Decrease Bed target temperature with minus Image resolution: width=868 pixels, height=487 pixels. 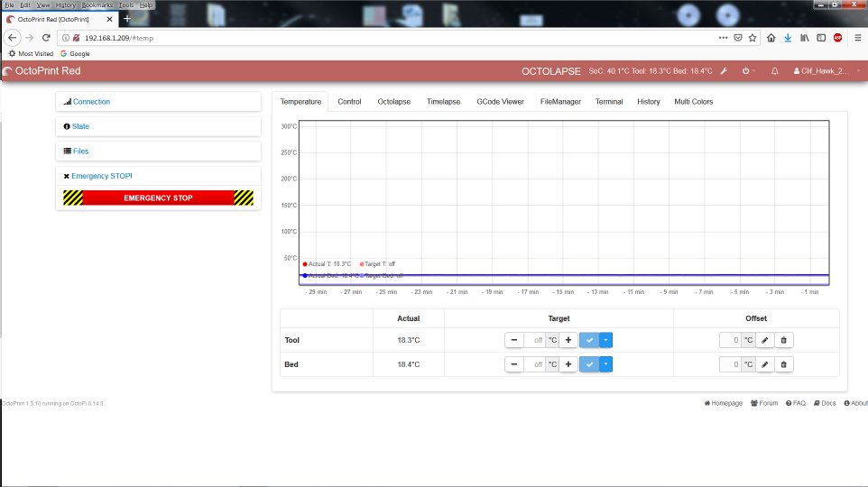click(513, 364)
